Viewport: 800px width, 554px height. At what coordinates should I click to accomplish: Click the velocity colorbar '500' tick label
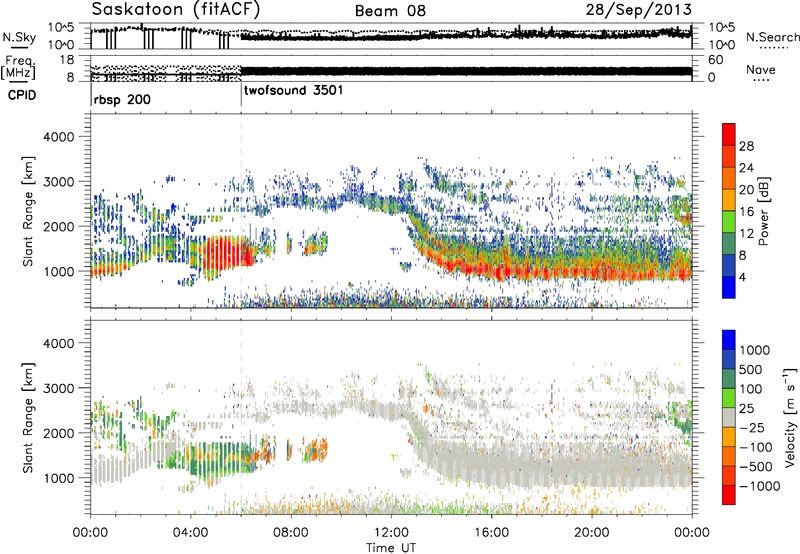click(x=750, y=369)
